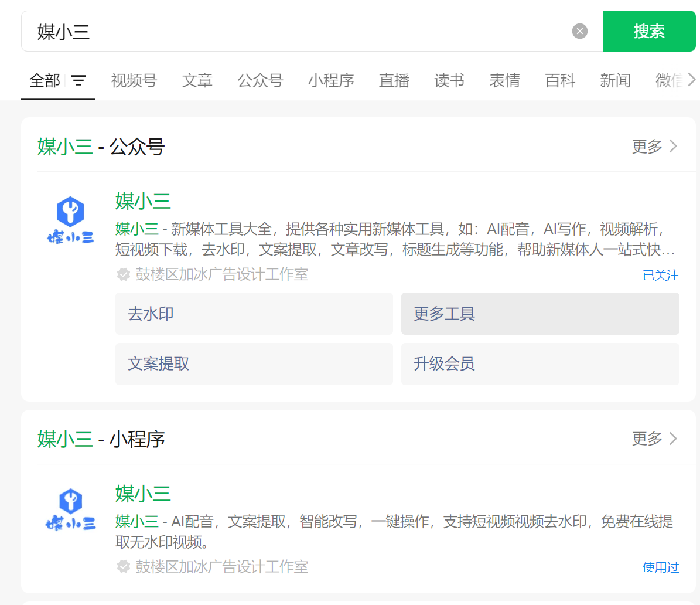Screen dimensions: 700x605
Task: Open the 媒小三 小程序 title link
Action: (x=143, y=494)
